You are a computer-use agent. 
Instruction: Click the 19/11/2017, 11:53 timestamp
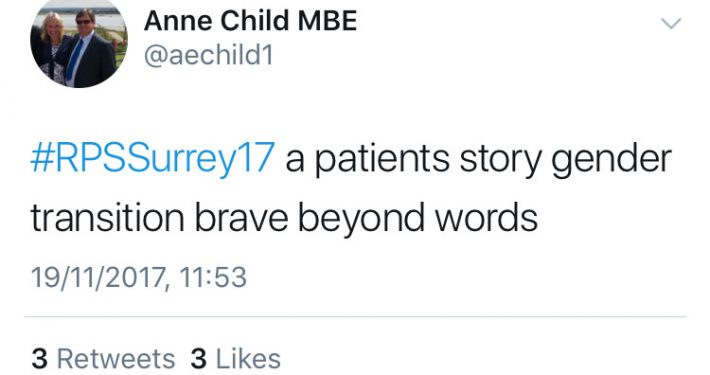point(139,277)
